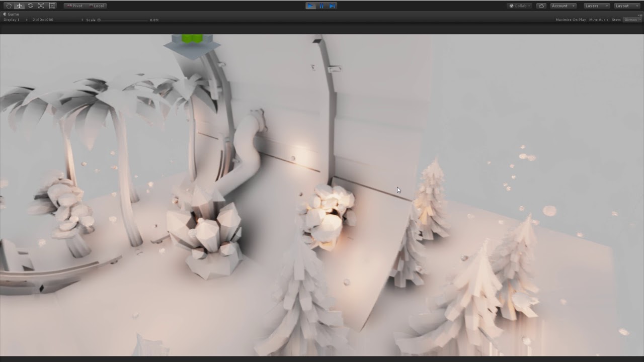Toggle Local handle rotation
The width and height of the screenshot is (644, 362).
coord(96,6)
